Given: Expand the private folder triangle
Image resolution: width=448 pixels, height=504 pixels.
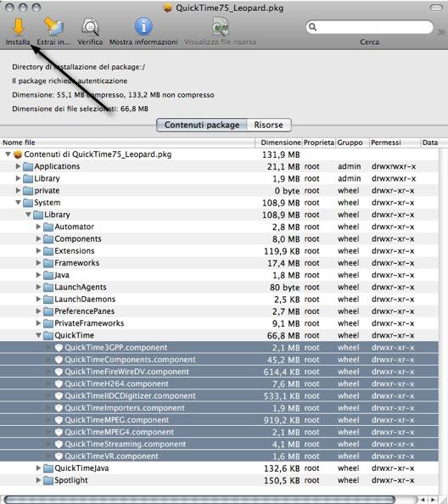Looking at the screenshot, I should pyautogui.click(x=18, y=190).
